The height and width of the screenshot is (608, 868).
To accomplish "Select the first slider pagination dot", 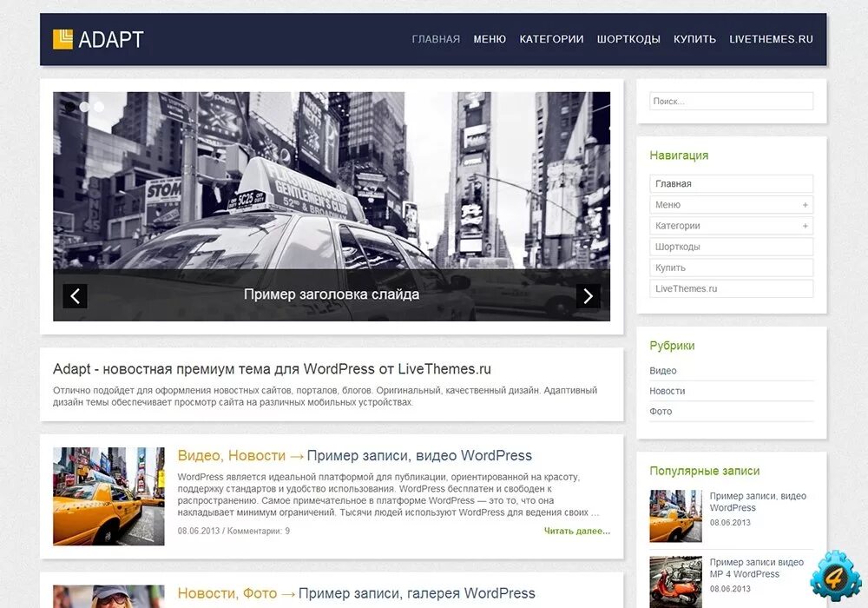I will click(x=69, y=106).
